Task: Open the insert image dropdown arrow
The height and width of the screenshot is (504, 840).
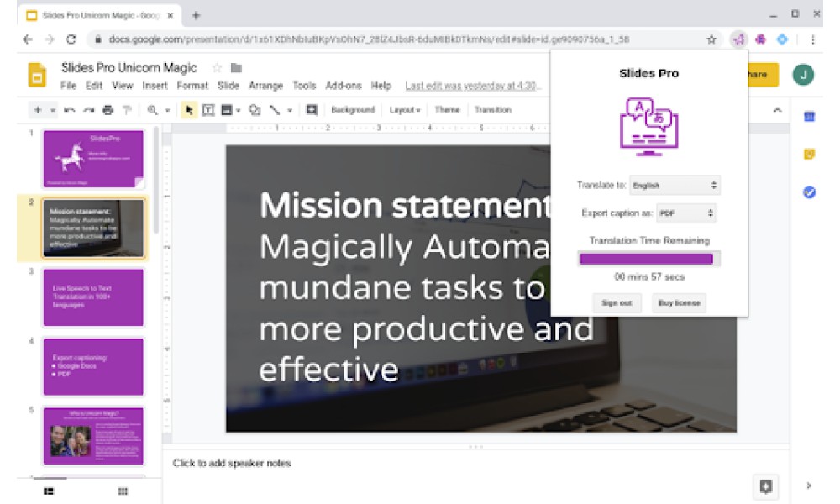Action: click(238, 110)
